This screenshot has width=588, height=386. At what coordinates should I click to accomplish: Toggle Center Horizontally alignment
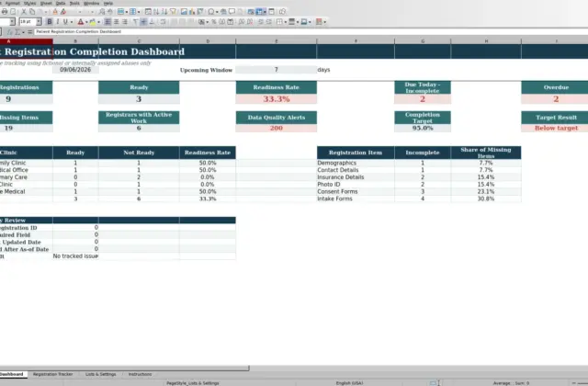(117, 22)
